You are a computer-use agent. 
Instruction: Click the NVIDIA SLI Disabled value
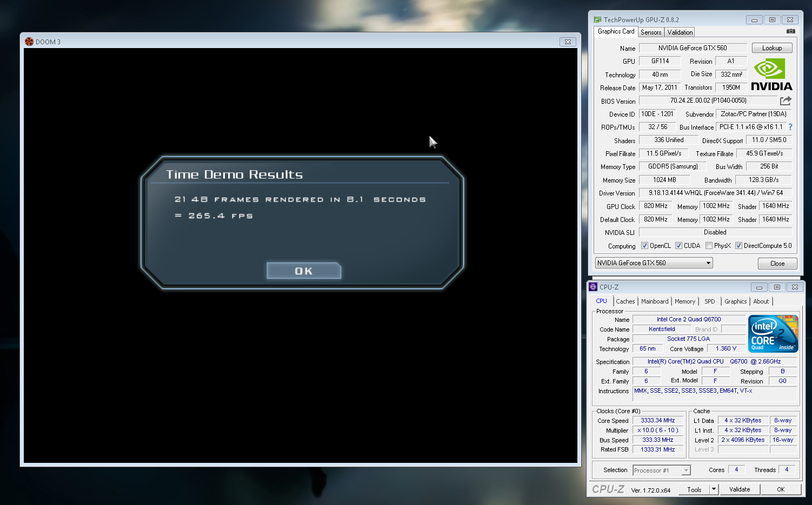[715, 232]
